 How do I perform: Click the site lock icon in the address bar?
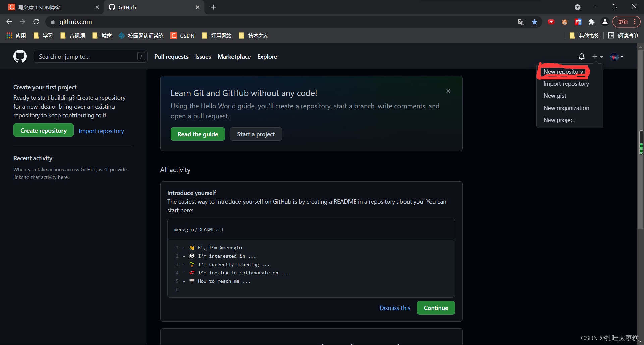tap(53, 22)
